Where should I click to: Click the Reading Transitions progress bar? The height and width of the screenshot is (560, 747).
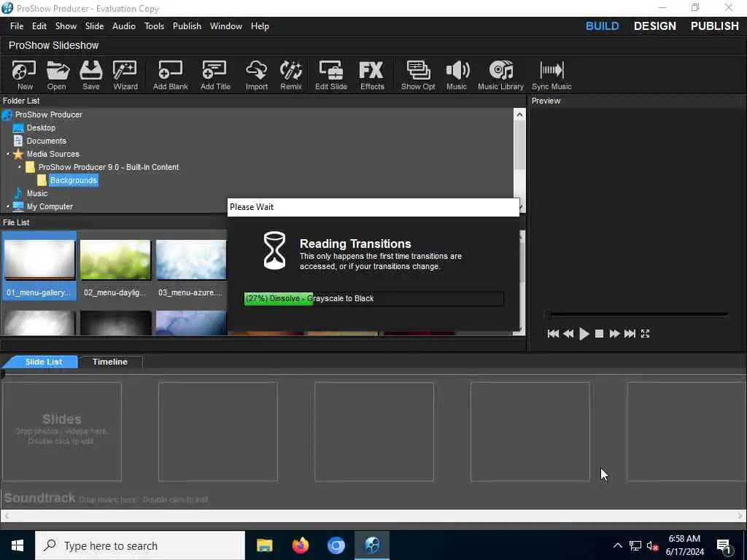click(x=373, y=298)
